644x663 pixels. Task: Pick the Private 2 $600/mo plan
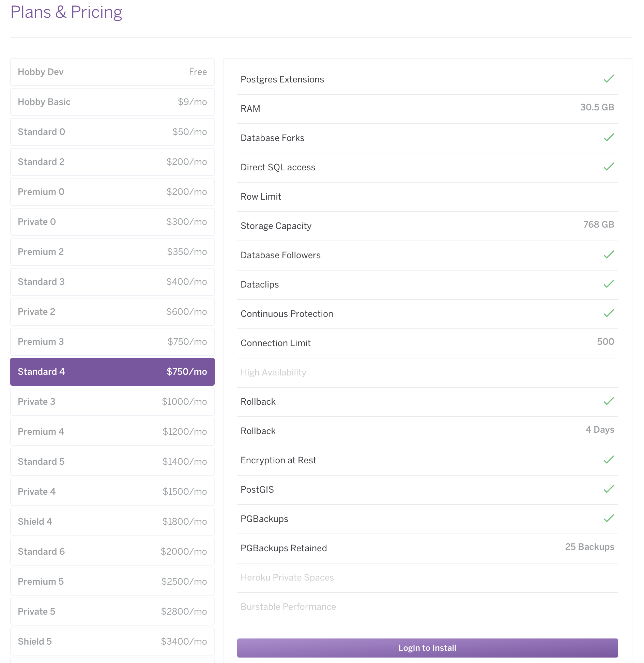tap(112, 312)
